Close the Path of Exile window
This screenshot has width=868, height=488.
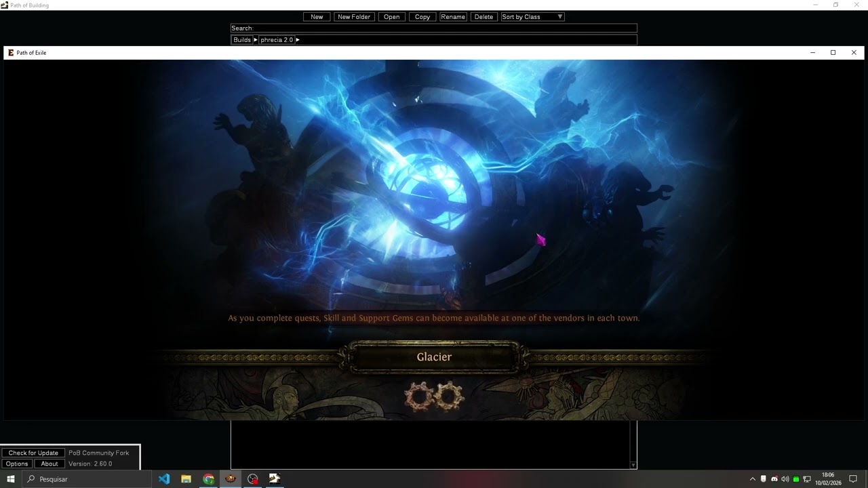pyautogui.click(x=854, y=53)
